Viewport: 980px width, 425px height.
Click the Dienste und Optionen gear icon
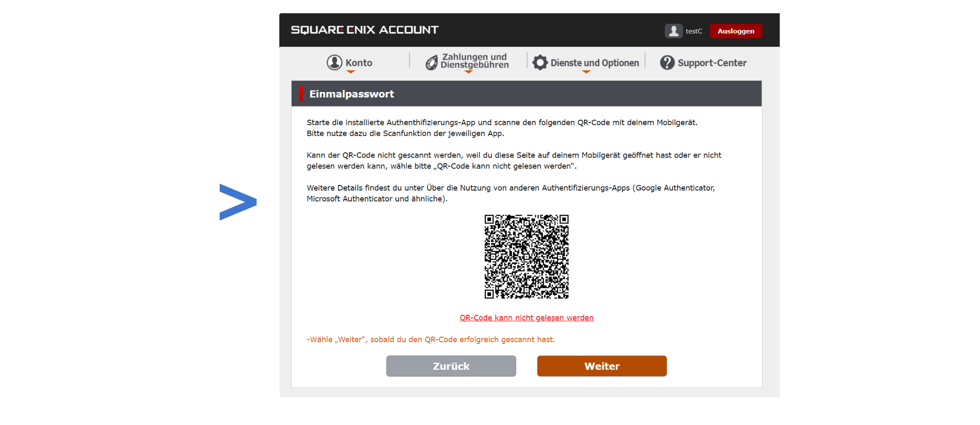tap(540, 62)
